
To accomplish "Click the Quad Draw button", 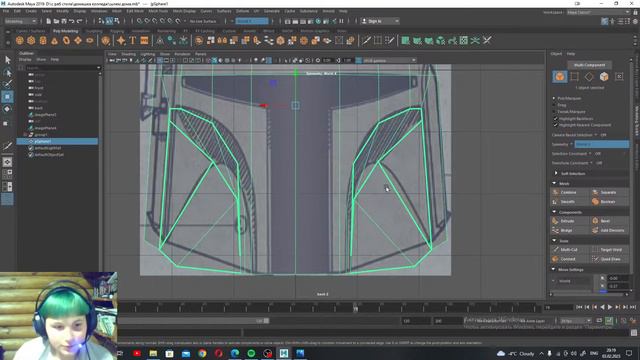I will point(609,259).
